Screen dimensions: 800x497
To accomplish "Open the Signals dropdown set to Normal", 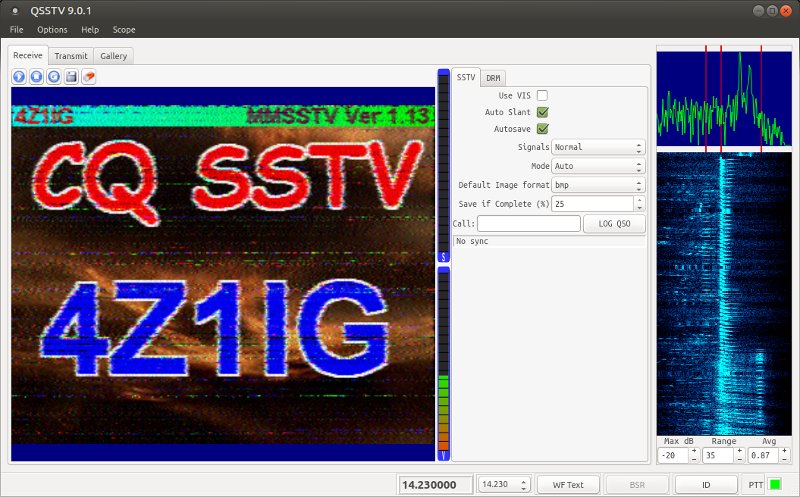I will (x=598, y=147).
